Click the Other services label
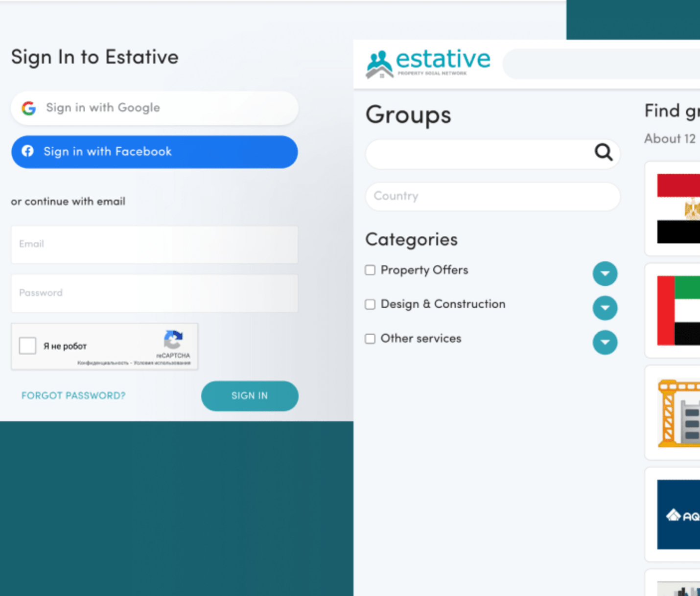Image resolution: width=700 pixels, height=596 pixels. pos(421,339)
